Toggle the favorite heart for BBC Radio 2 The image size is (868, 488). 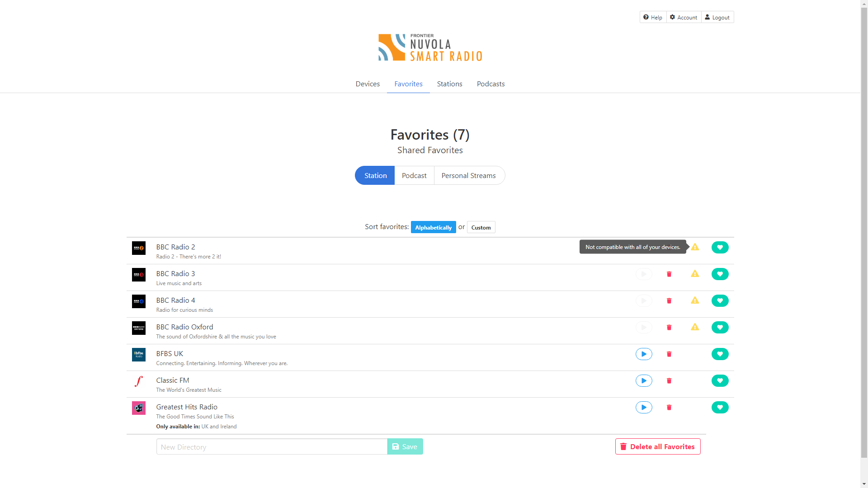click(x=720, y=248)
